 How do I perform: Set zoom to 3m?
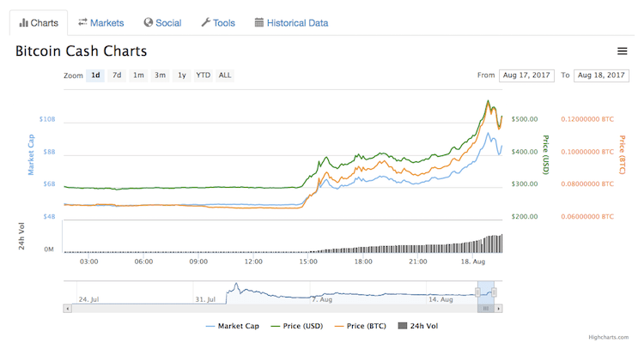160,75
